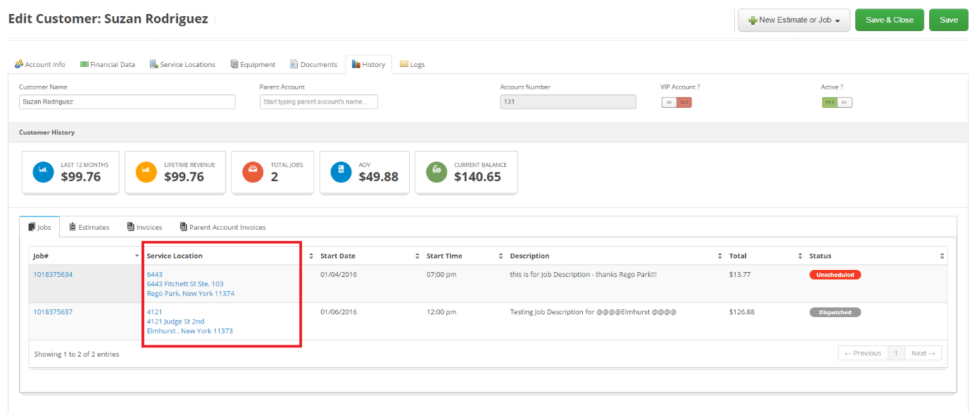Select the Jobs sub-tab
This screenshot has width=980, height=413.
[x=39, y=227]
